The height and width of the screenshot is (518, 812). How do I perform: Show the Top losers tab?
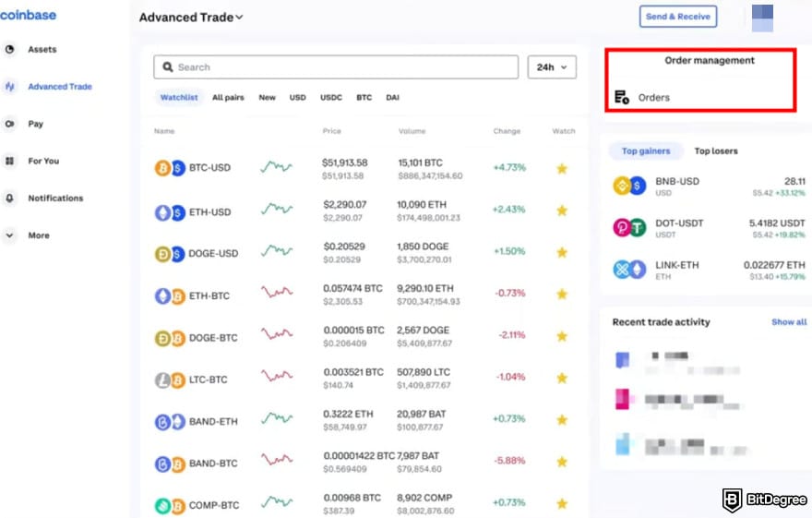click(716, 151)
